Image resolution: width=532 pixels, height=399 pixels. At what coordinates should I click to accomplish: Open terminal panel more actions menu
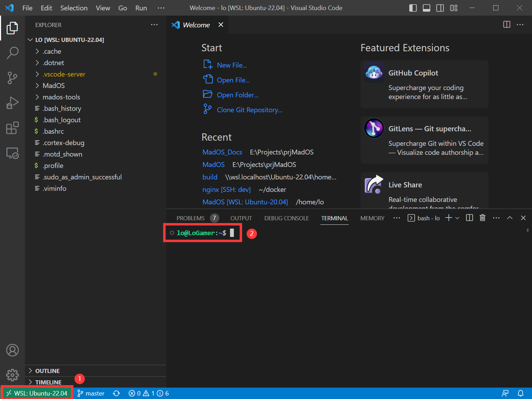(x=496, y=218)
